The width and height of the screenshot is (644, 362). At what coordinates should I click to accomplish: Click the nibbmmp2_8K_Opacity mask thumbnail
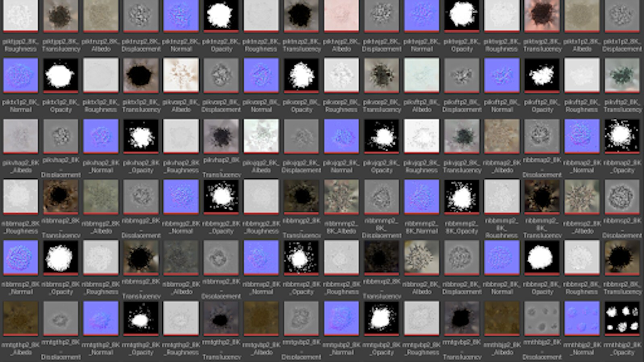(462, 197)
